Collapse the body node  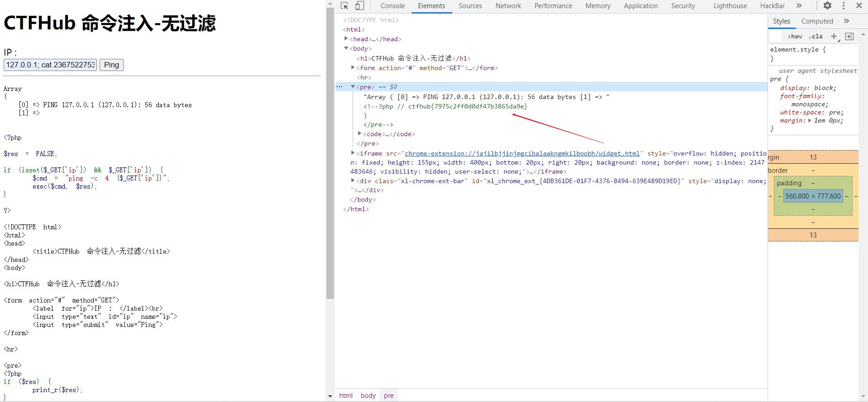point(346,48)
